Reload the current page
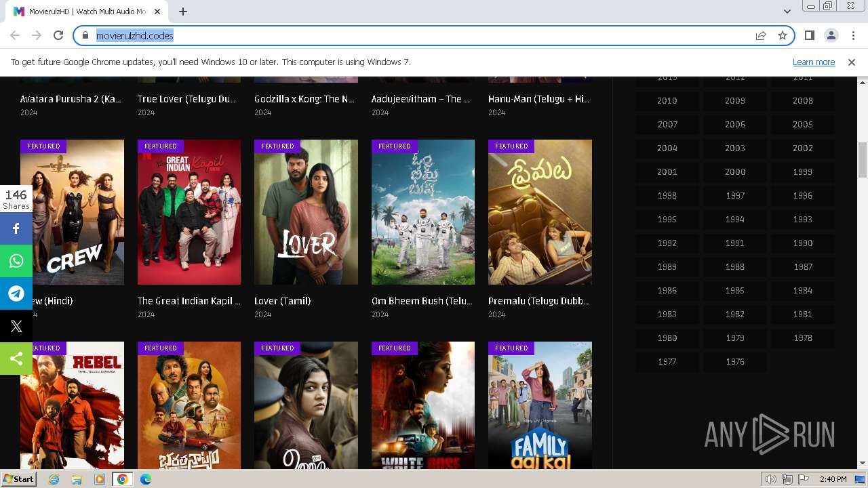 tap(58, 35)
